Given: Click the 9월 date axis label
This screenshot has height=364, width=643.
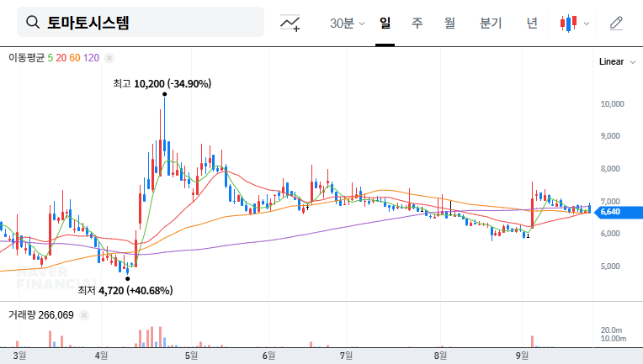Looking at the screenshot, I should (522, 356).
